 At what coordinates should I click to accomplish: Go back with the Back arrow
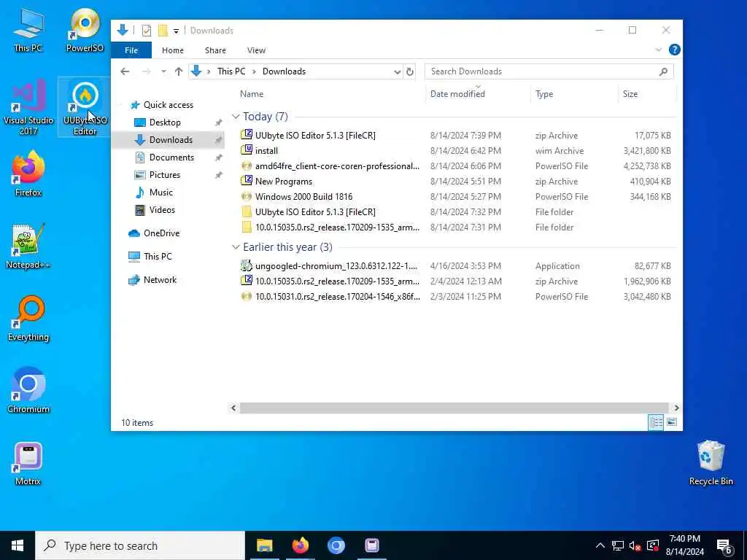125,71
